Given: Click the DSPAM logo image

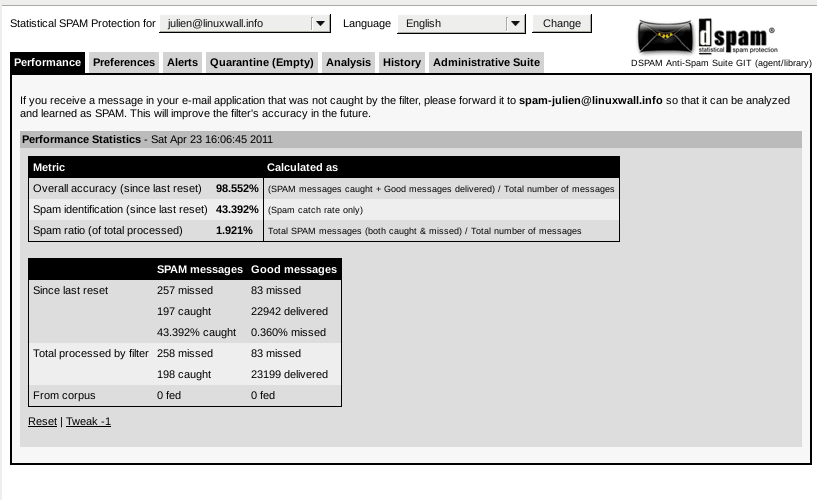Looking at the screenshot, I should (708, 36).
